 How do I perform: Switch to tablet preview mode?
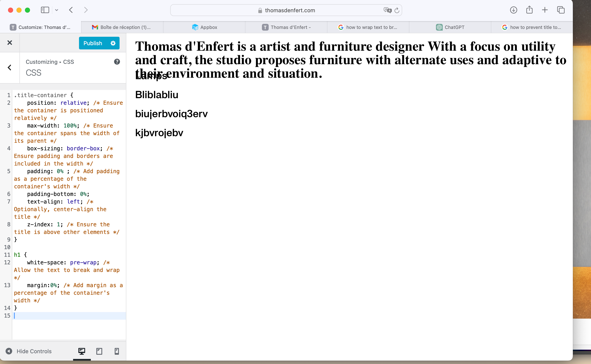click(99, 351)
